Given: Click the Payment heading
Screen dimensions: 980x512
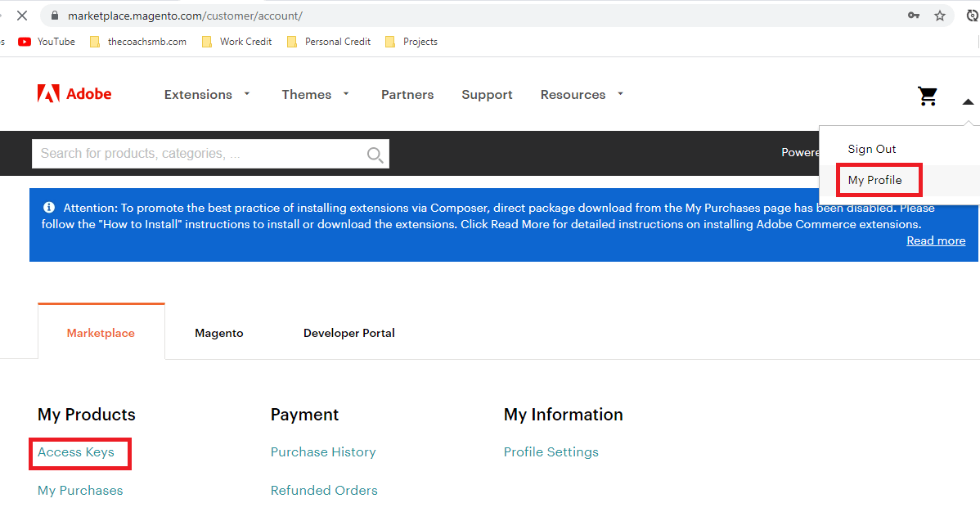Looking at the screenshot, I should 304,415.
